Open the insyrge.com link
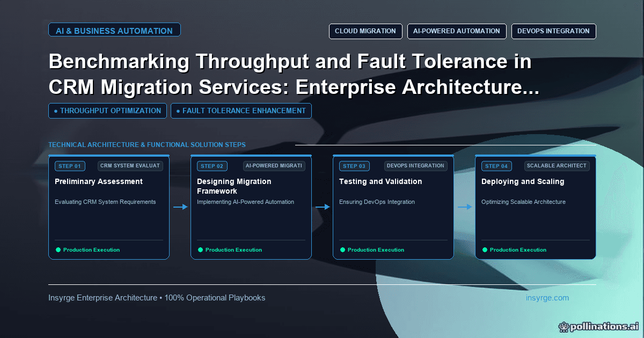The image size is (644, 338). [x=547, y=298]
